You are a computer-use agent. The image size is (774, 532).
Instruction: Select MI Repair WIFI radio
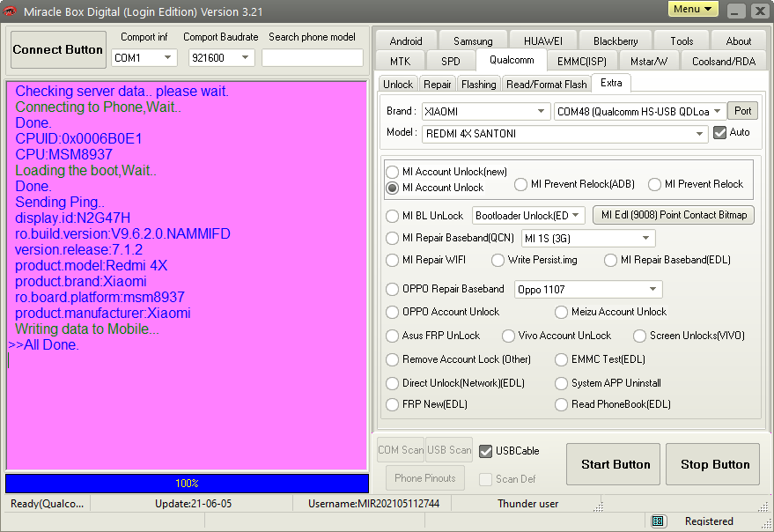393,260
